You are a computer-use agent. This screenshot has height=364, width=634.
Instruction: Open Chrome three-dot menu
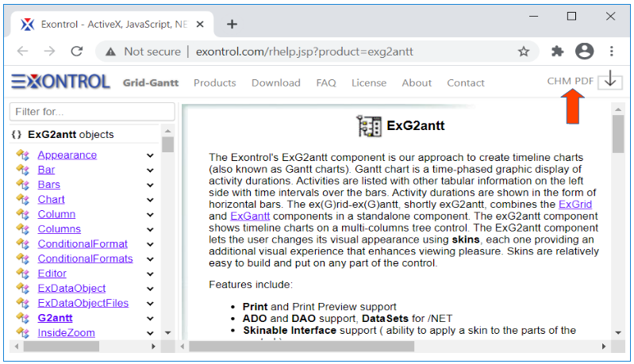point(612,52)
